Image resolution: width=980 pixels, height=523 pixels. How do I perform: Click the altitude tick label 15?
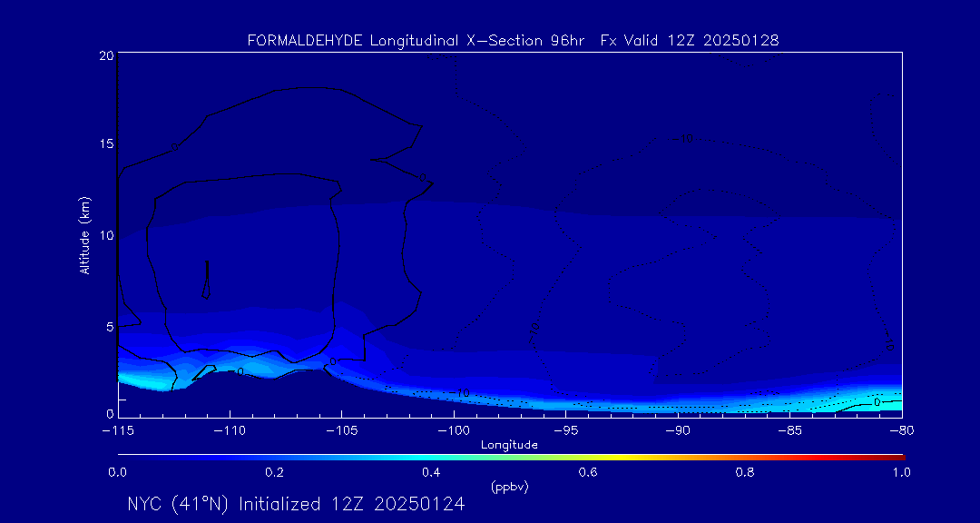coord(106,143)
